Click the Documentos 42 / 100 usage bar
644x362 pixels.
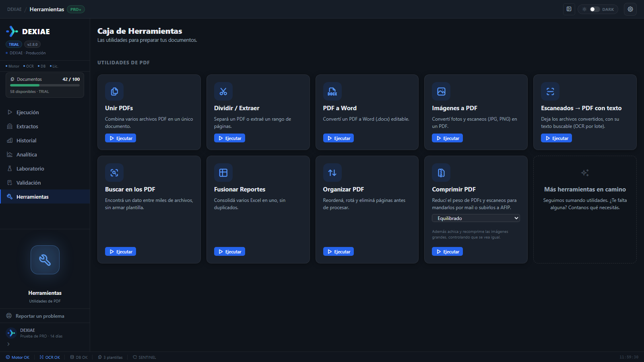[x=45, y=85]
